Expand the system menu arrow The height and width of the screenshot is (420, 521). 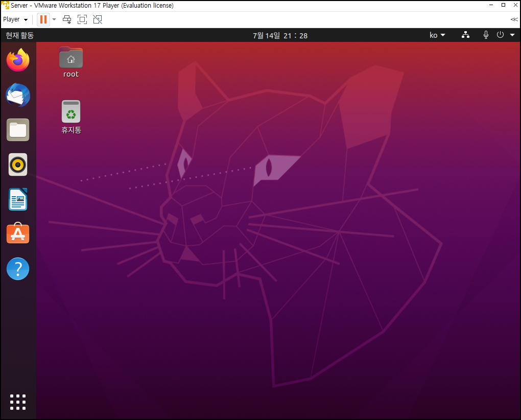tap(512, 35)
